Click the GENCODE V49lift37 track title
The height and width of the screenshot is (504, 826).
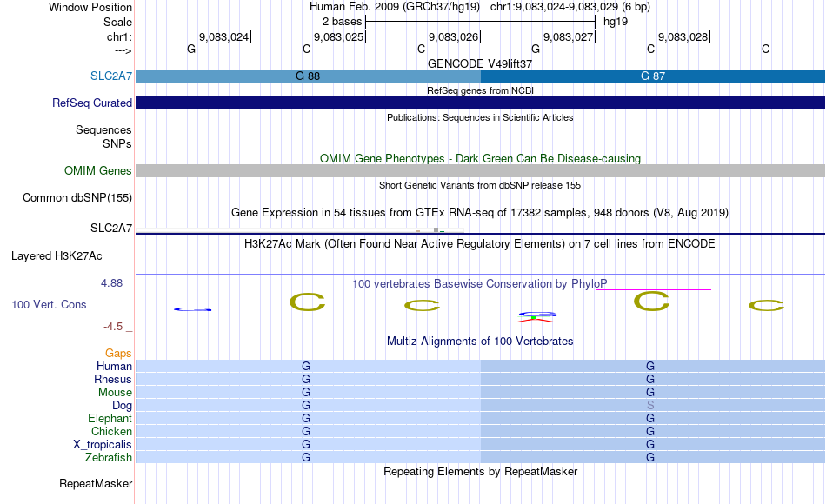[x=480, y=63]
